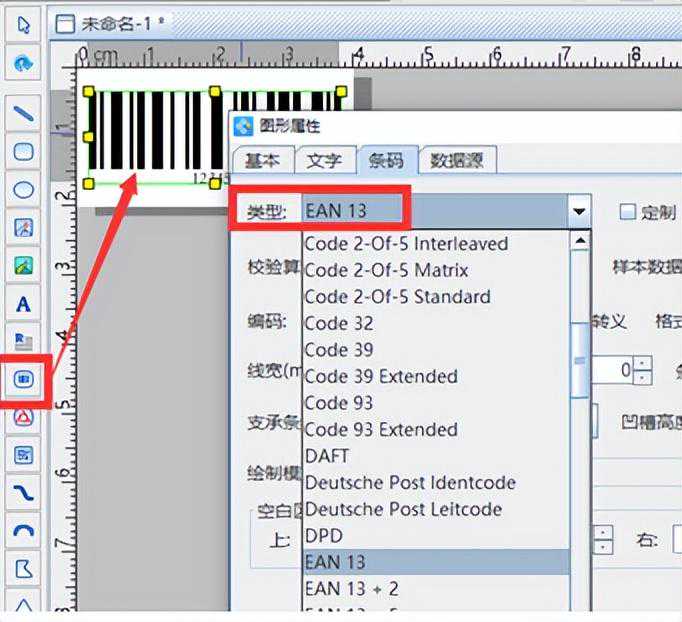Enable the 定制 checkbox
The width and height of the screenshot is (682, 622).
coord(628,212)
